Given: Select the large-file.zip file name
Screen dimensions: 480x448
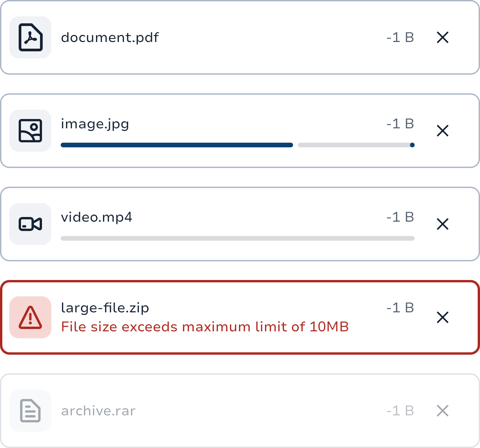Looking at the screenshot, I should [105, 308].
